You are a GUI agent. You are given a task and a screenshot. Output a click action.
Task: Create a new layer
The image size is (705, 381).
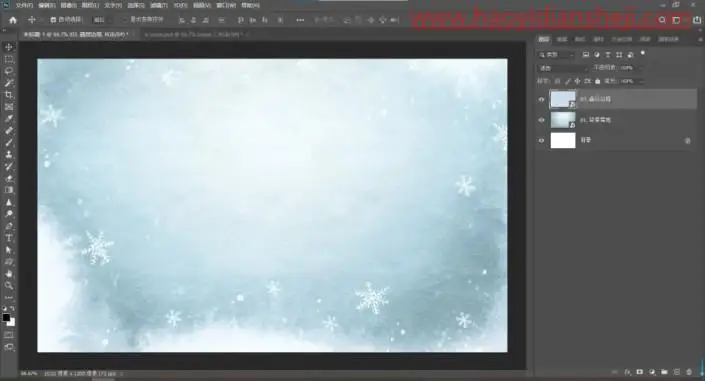coord(677,372)
